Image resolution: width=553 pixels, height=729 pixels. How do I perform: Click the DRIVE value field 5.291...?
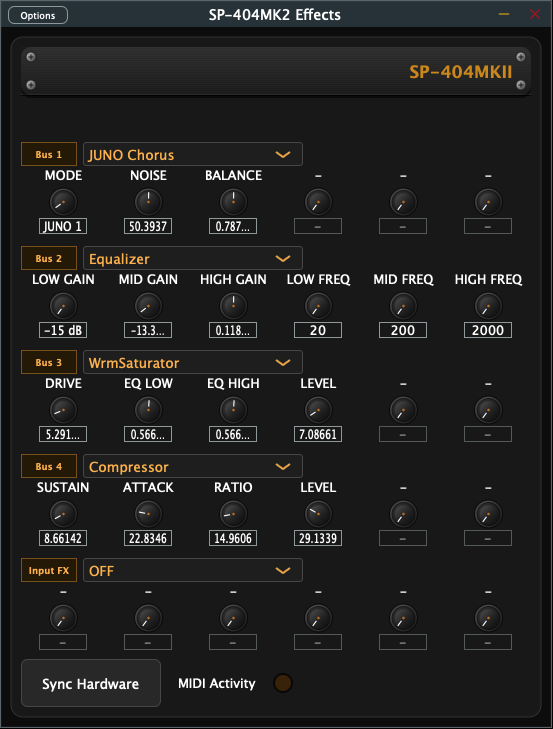63,434
